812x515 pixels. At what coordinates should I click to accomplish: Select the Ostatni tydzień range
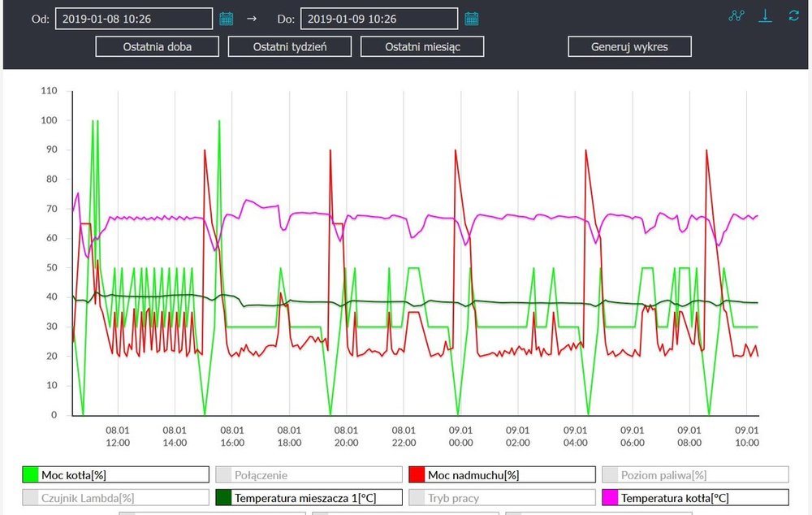tap(290, 46)
